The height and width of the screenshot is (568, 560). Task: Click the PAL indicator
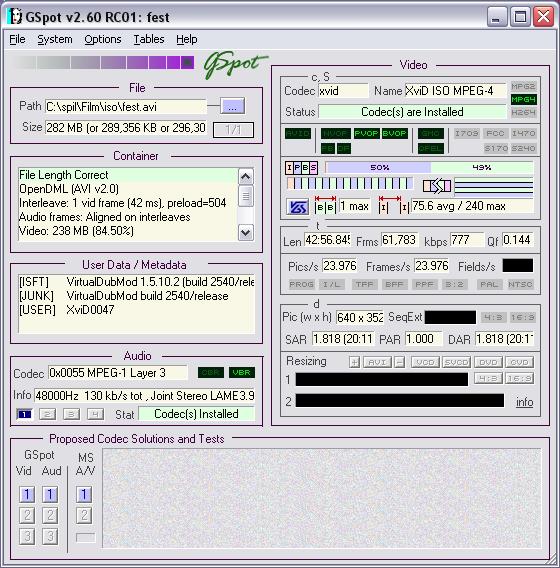coord(489,284)
